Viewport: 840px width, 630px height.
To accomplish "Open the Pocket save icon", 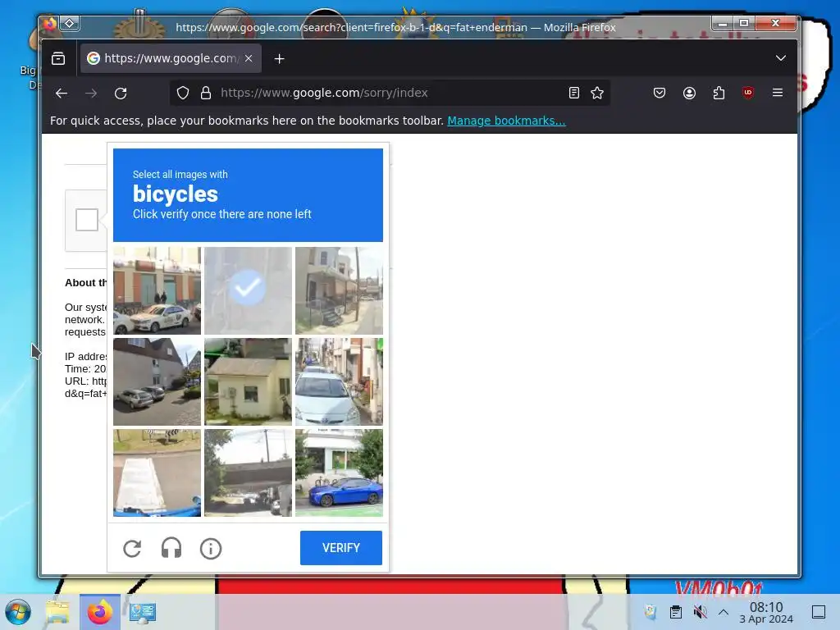I will [660, 93].
